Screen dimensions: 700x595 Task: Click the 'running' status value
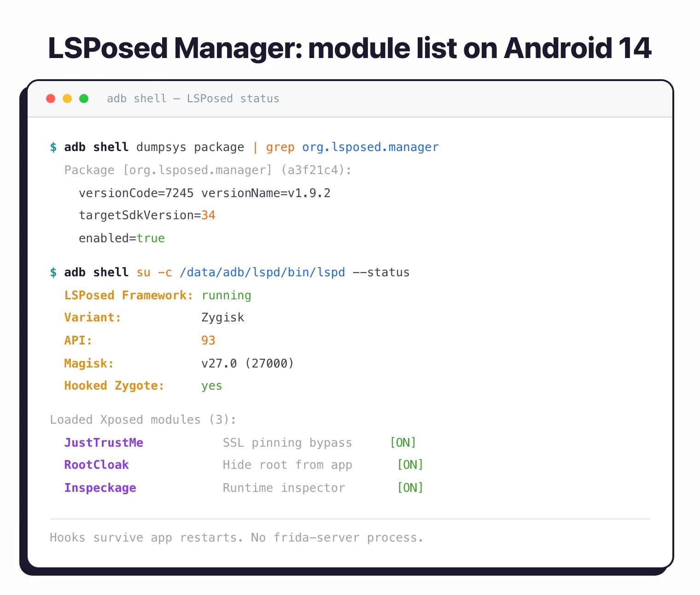click(x=226, y=296)
